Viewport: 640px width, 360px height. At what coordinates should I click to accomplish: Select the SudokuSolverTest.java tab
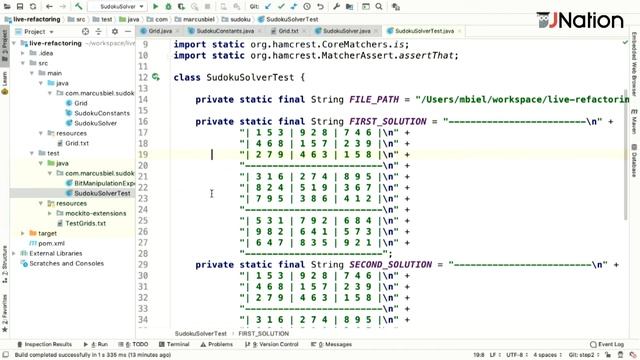(x=424, y=31)
